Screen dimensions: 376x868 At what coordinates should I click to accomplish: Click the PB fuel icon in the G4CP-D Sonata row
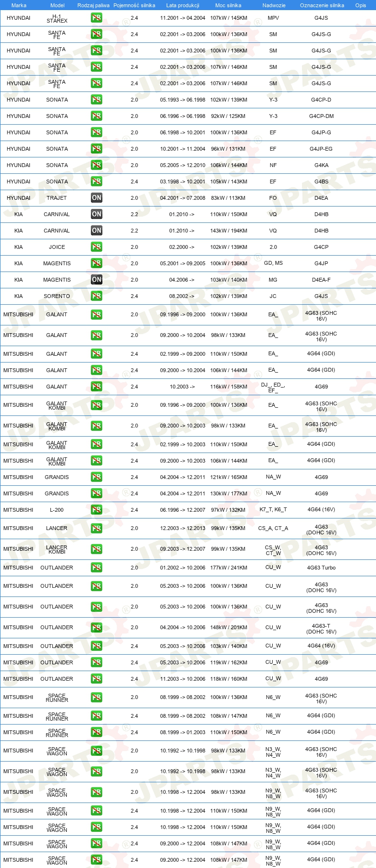tap(96, 100)
